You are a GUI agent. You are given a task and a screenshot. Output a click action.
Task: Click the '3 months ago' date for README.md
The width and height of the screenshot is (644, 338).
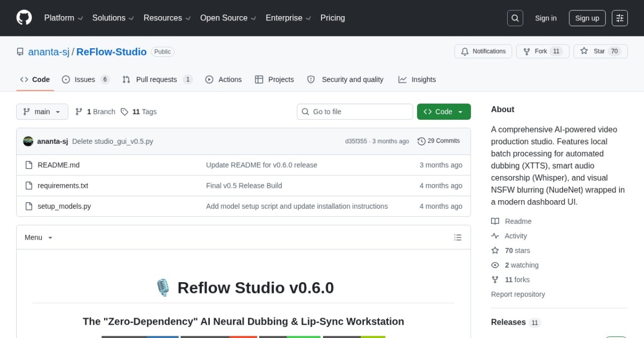pyautogui.click(x=441, y=165)
